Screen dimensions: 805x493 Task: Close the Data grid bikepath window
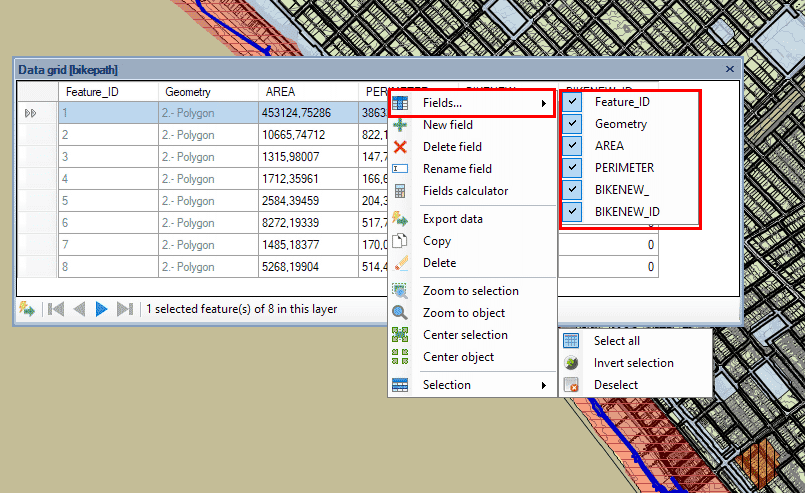[x=730, y=70]
